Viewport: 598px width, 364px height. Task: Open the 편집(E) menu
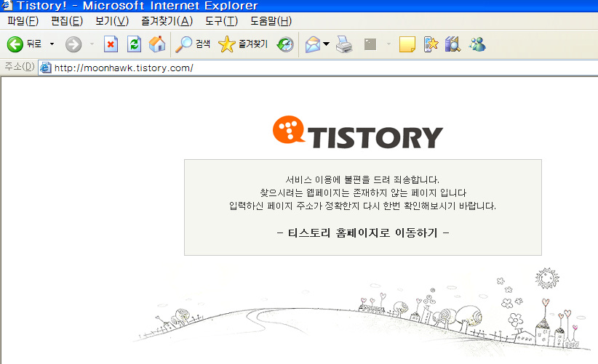coord(67,21)
